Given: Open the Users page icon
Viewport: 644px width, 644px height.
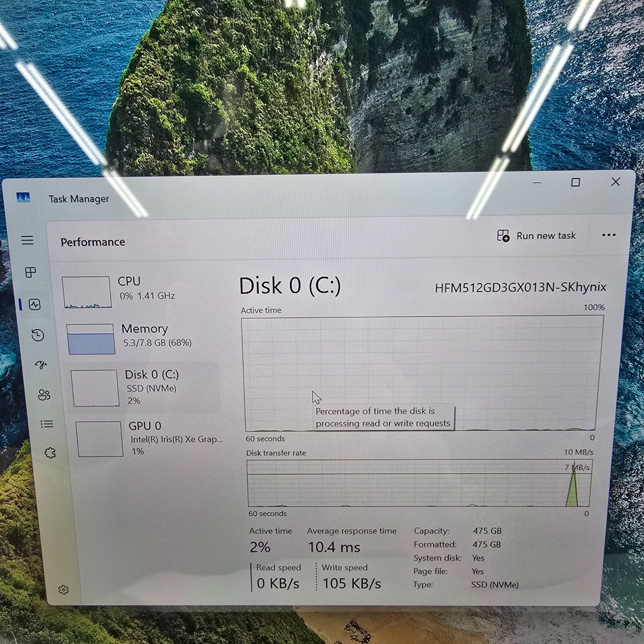Looking at the screenshot, I should pos(44,395).
